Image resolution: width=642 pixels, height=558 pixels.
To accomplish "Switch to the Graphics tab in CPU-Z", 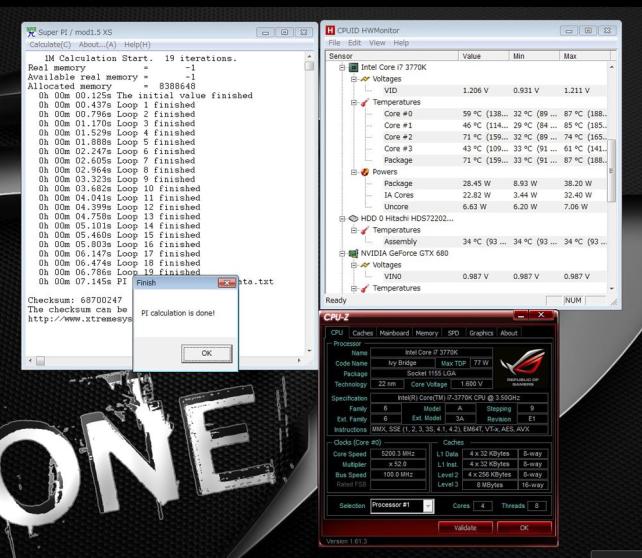I will 481,333.
